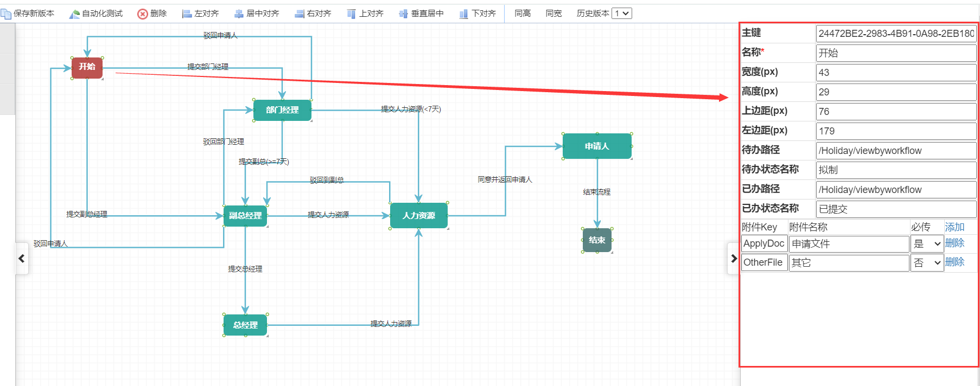Open the 必传 dropdown for ApplyDoc row

927,244
